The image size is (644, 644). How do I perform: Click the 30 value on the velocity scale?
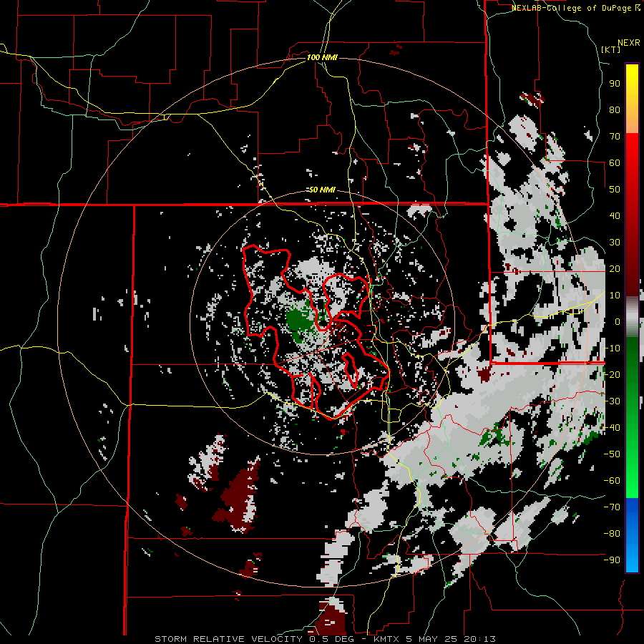[615, 243]
